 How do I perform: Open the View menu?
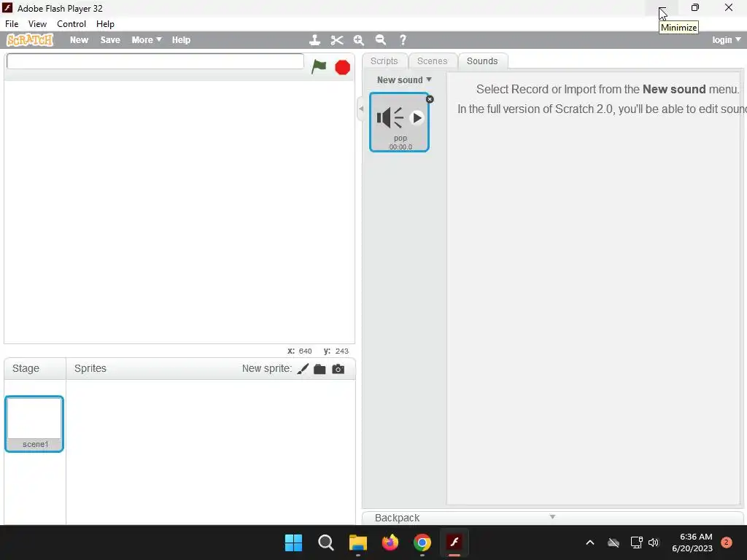(x=37, y=24)
